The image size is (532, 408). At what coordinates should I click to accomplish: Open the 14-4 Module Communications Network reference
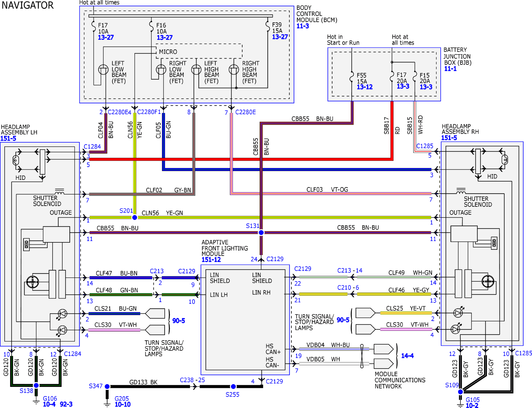[x=407, y=356]
